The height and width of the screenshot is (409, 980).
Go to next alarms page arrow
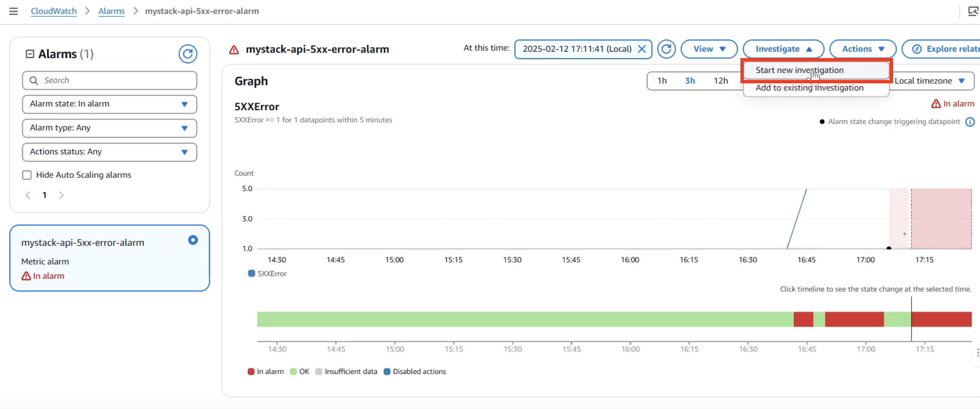pos(61,195)
